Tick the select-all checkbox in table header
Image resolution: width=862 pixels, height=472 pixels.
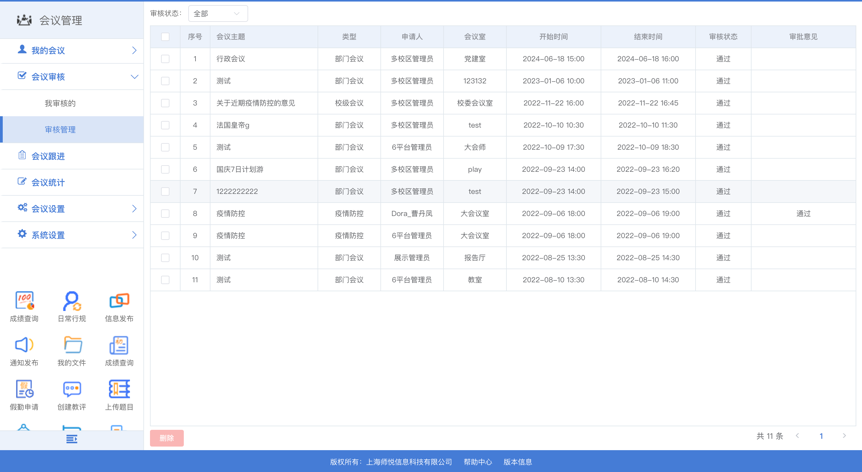165,37
